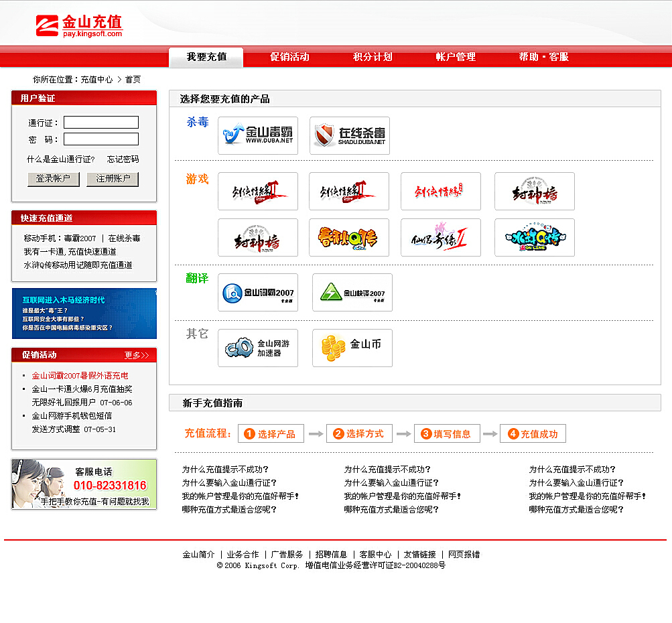This screenshot has width=672, height=623.
Task: Click the 注册帐户 register button
Action: click(x=112, y=180)
